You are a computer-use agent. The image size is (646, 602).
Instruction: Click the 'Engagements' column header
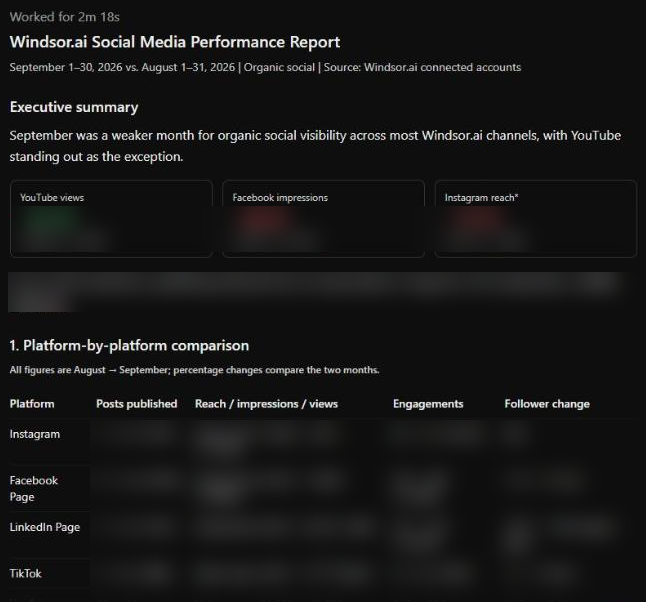[x=428, y=404]
